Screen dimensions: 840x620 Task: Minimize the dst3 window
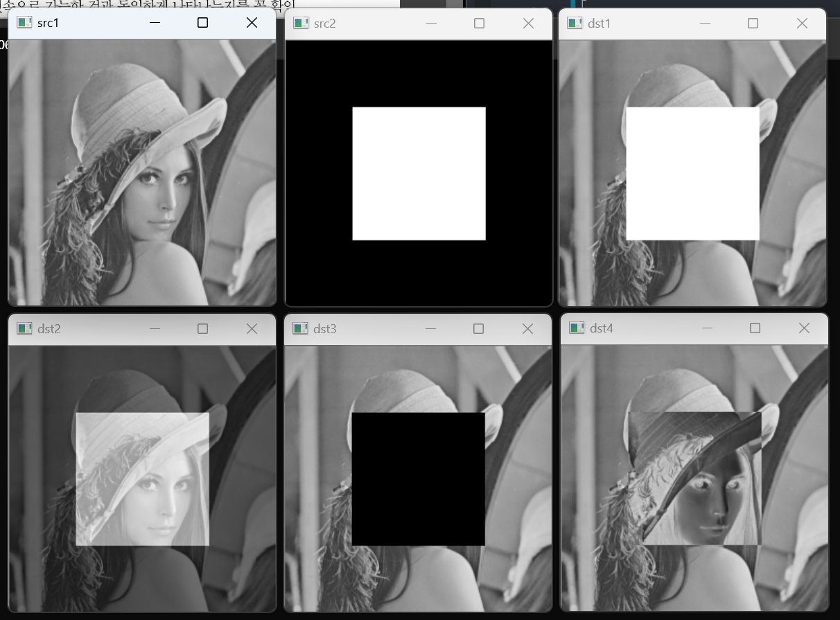430,328
